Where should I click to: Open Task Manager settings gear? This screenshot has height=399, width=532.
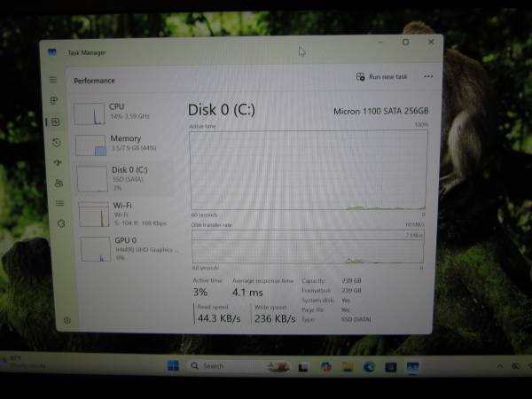tap(66, 321)
